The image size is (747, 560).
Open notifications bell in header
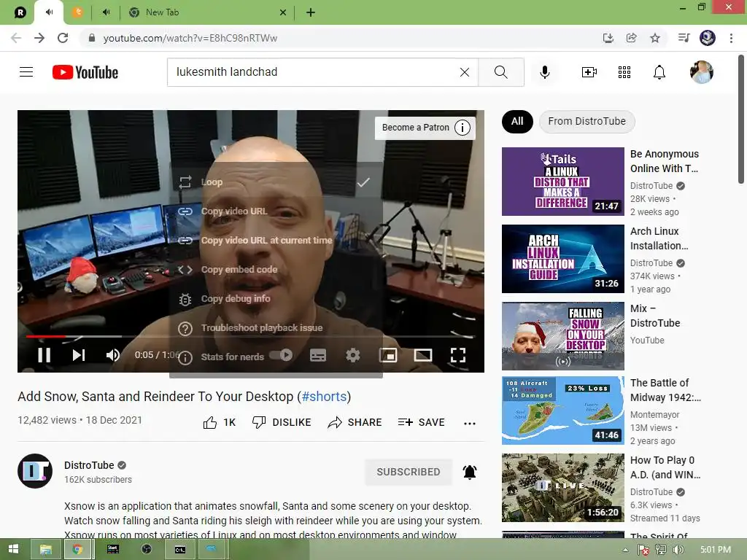(659, 72)
